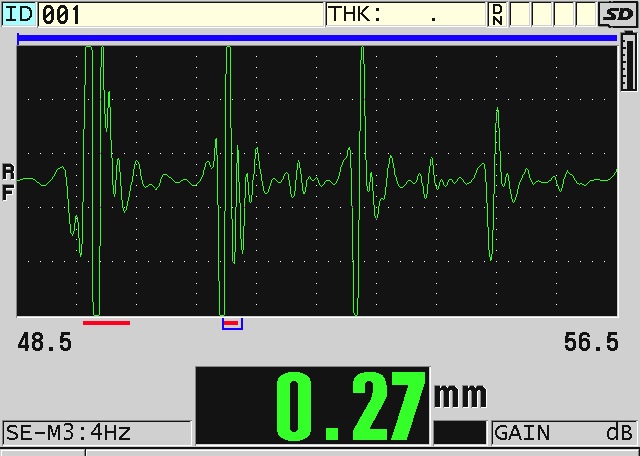Click the 48.5 range start value
The width and height of the screenshot is (640, 456).
click(x=44, y=343)
